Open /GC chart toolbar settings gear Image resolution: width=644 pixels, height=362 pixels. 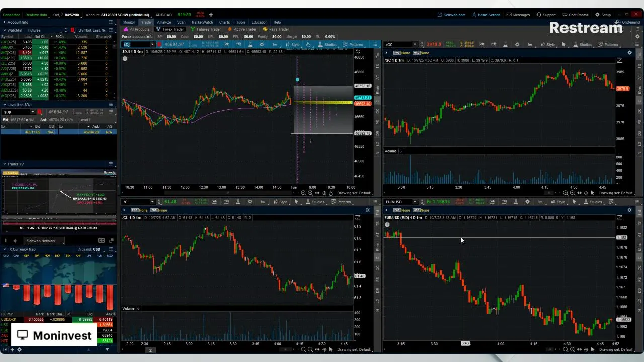coord(517,44)
